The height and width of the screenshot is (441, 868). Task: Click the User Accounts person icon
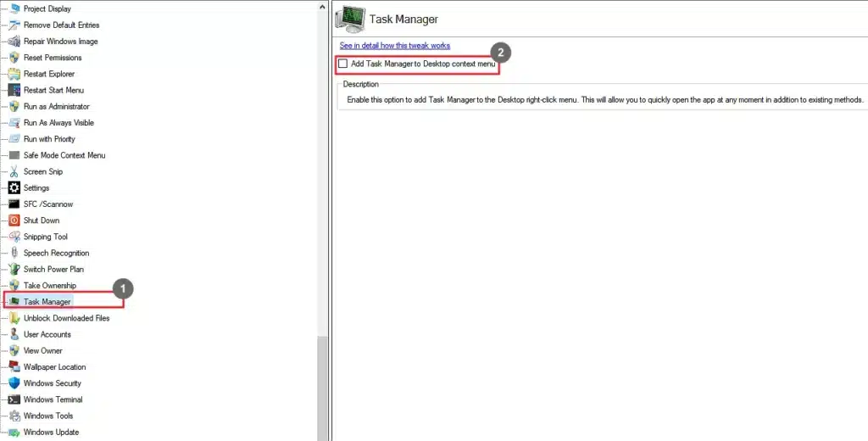click(x=14, y=335)
